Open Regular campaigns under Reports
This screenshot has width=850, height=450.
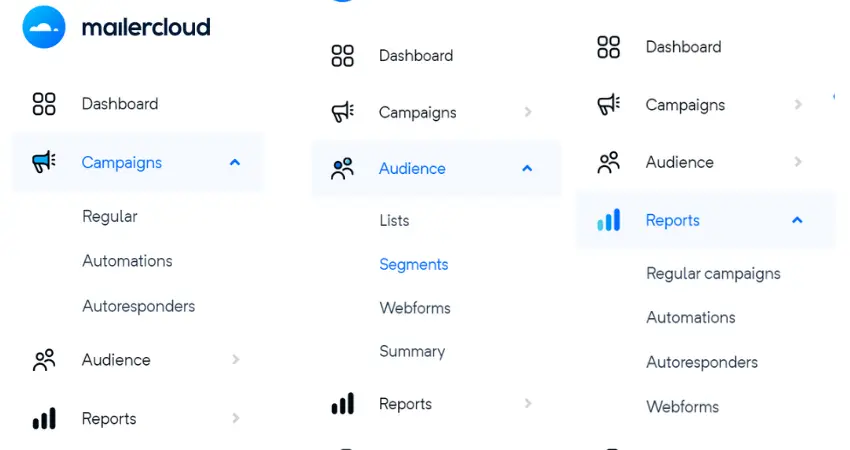pyautogui.click(x=713, y=274)
